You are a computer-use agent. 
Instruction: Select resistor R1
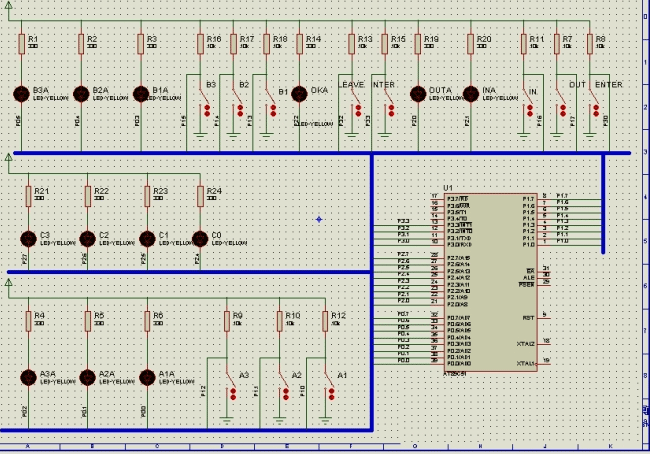pyautogui.click(x=21, y=44)
